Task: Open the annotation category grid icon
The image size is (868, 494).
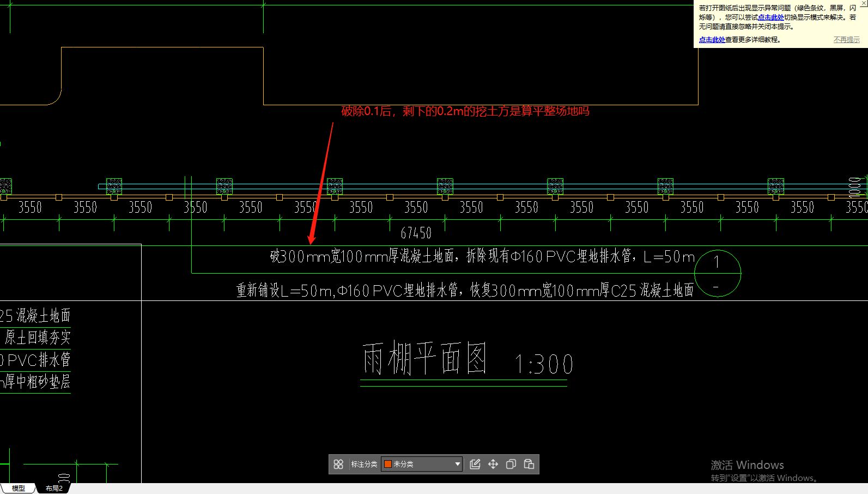Action: (x=338, y=464)
